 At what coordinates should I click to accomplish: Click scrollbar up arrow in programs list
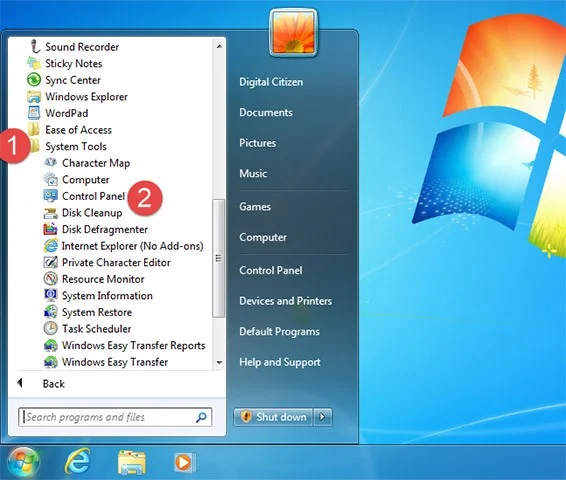219,46
